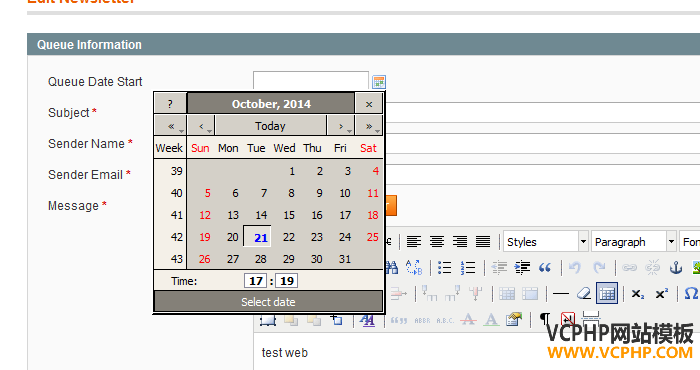
Task: Open the Styles dropdown
Action: (x=546, y=242)
